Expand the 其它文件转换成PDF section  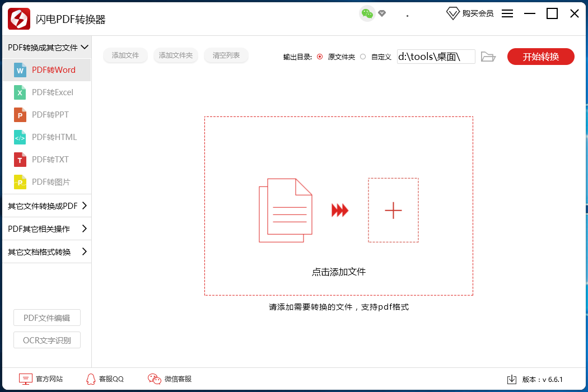tap(46, 206)
